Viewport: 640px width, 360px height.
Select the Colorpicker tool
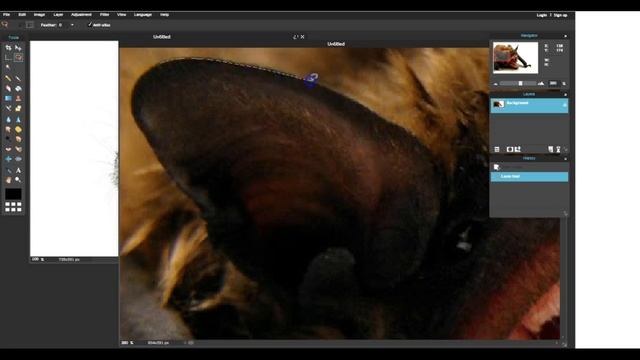[8, 170]
